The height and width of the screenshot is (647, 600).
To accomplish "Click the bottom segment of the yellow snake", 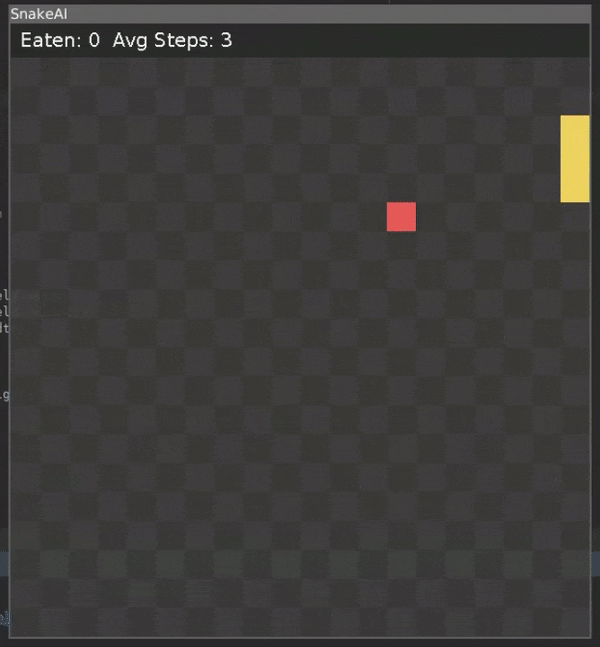I will 575,188.
